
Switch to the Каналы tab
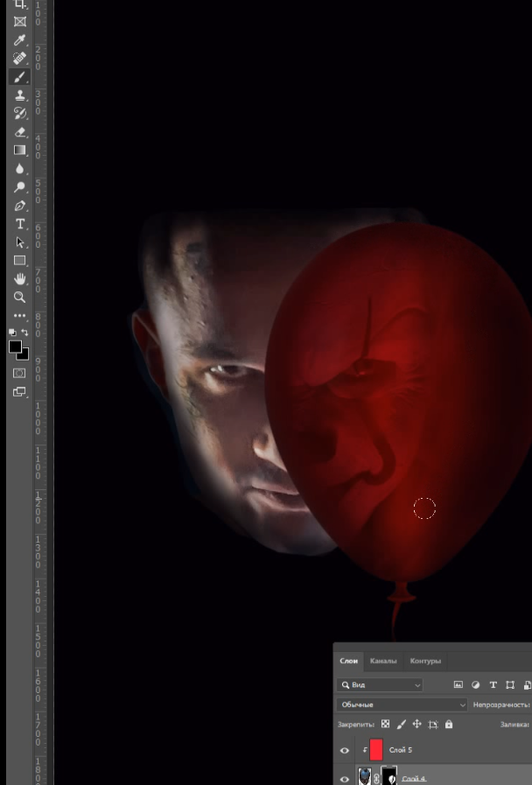point(383,661)
